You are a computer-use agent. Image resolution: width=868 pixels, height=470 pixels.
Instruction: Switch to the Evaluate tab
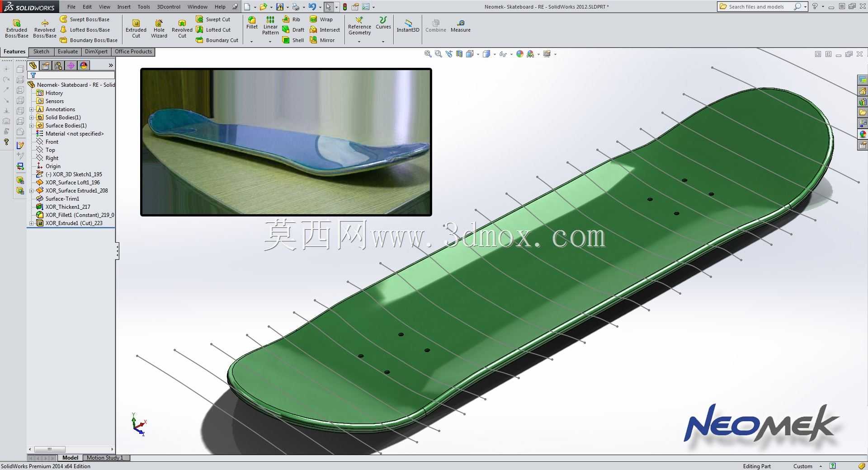pyautogui.click(x=68, y=52)
